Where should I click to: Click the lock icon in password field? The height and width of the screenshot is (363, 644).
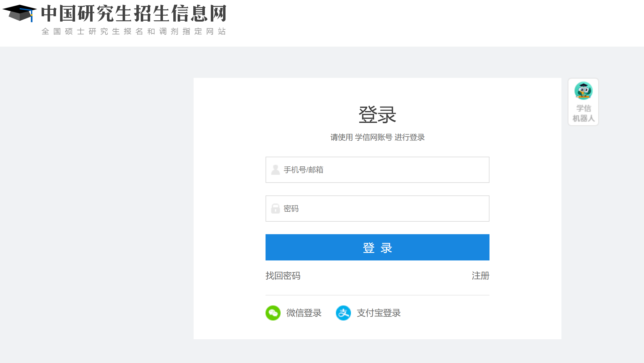[x=276, y=209]
